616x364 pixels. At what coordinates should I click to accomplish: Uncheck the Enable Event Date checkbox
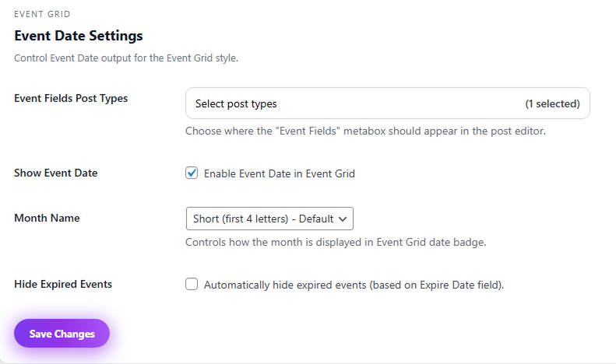click(x=192, y=173)
